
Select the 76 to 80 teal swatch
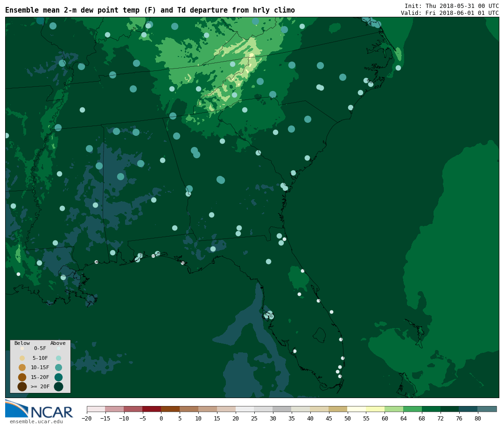[x=469, y=409]
